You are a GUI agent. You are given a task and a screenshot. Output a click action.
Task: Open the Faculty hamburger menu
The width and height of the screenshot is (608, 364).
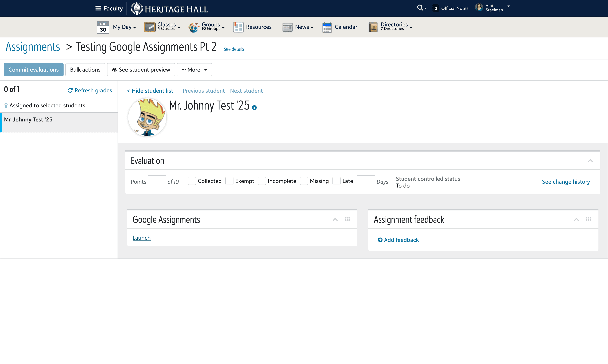coord(98,8)
